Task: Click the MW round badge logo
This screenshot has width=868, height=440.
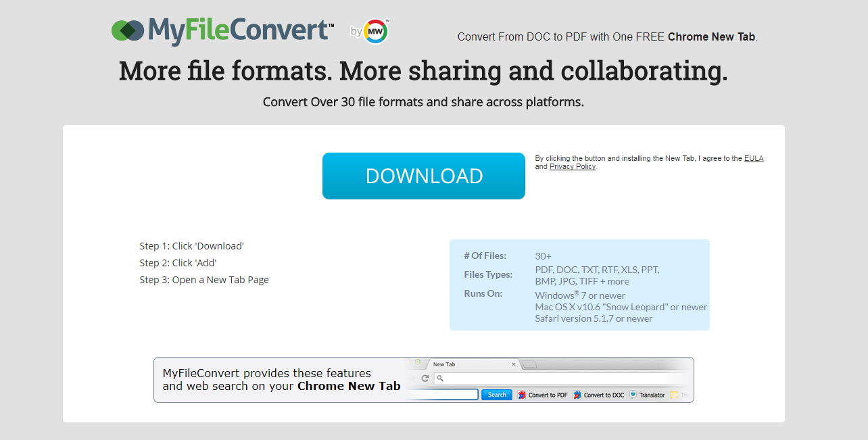Action: click(376, 31)
